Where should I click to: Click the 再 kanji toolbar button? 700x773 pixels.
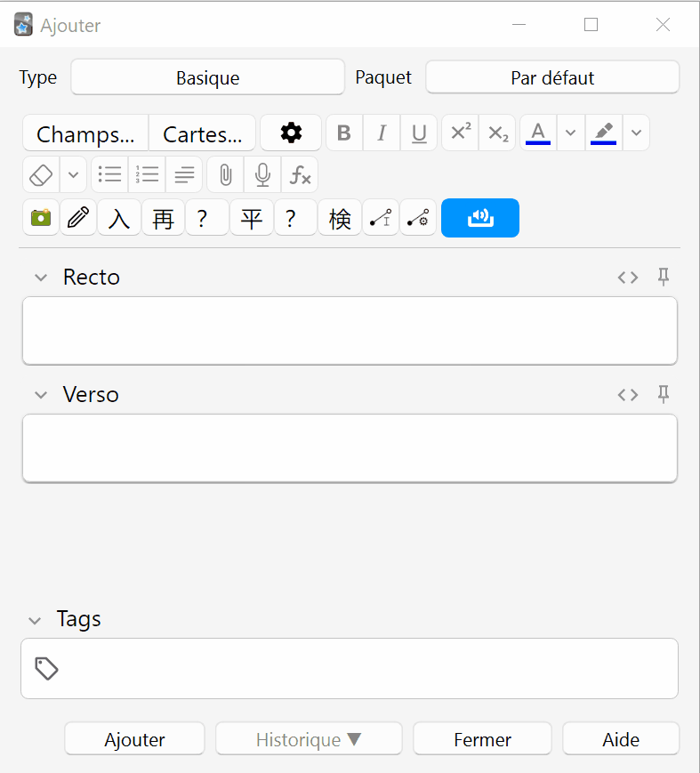(163, 217)
